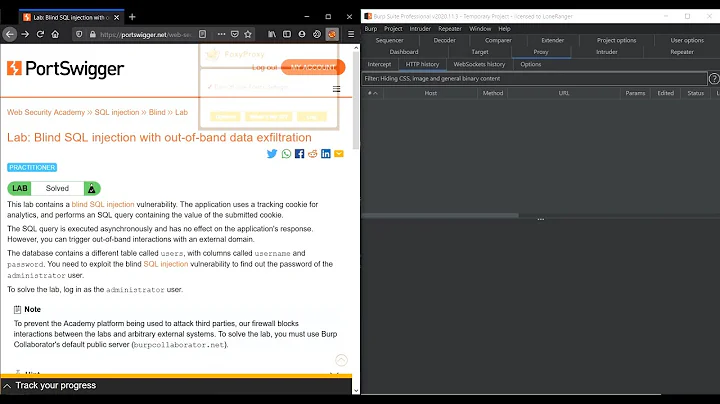Open Intruder menu in Burp menu bar
This screenshot has width=720, height=404.
(420, 28)
